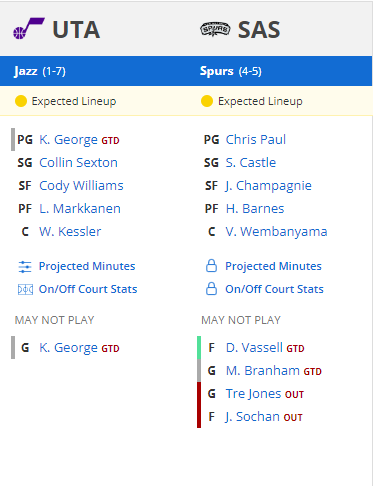
Task: Click the UTA team abbreviation heading
Action: [x=76, y=30]
